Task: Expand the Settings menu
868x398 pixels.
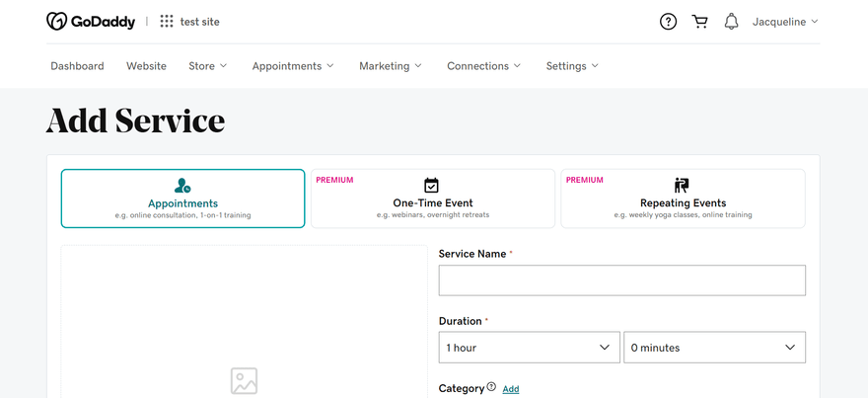Action: tap(572, 66)
